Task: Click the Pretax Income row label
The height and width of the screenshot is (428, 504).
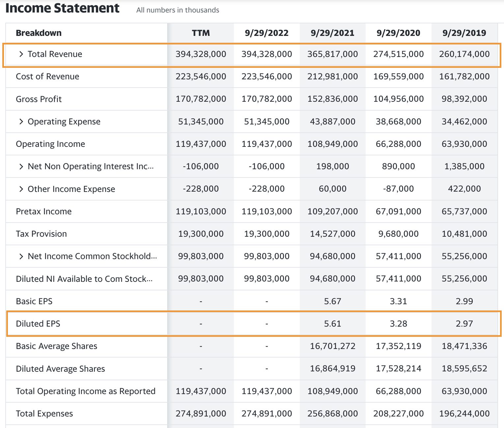Action: click(x=43, y=211)
